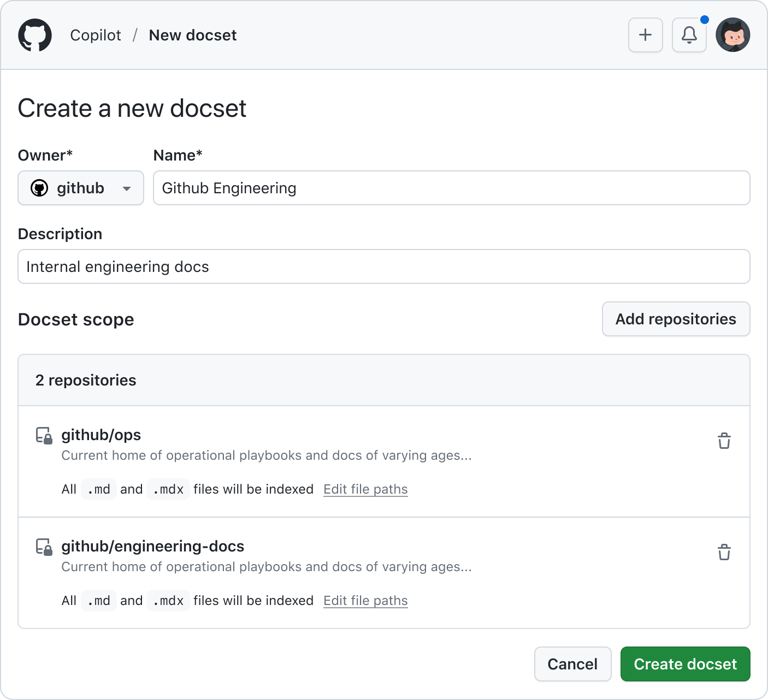Open notifications via bell icon

pyautogui.click(x=689, y=35)
